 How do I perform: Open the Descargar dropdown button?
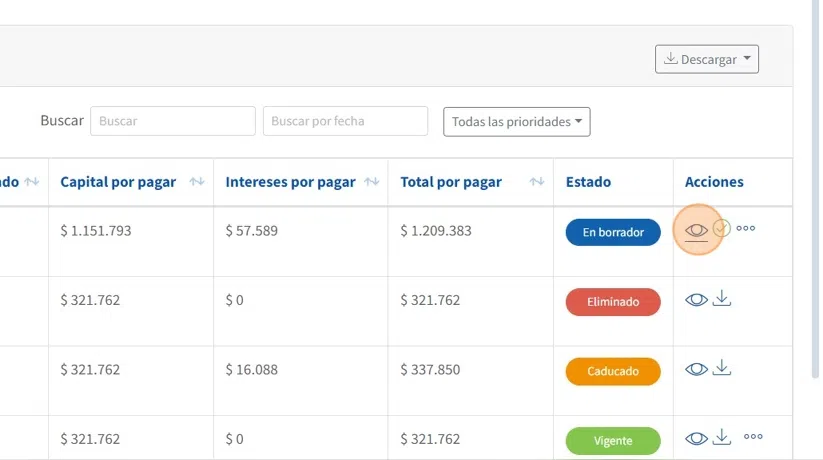pyautogui.click(x=707, y=59)
